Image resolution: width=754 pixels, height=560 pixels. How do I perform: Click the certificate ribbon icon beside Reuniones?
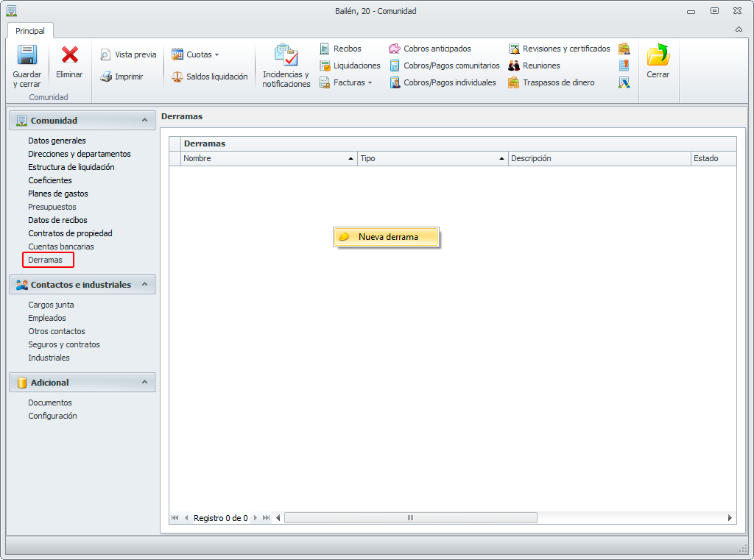pos(624,65)
